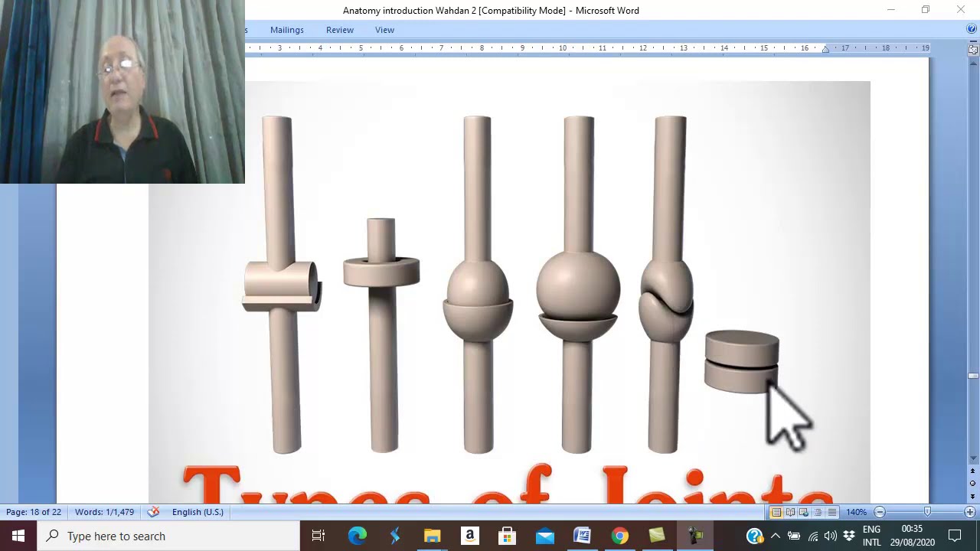980x551 pixels.
Task: Open the Review ribbon tab
Action: (339, 30)
